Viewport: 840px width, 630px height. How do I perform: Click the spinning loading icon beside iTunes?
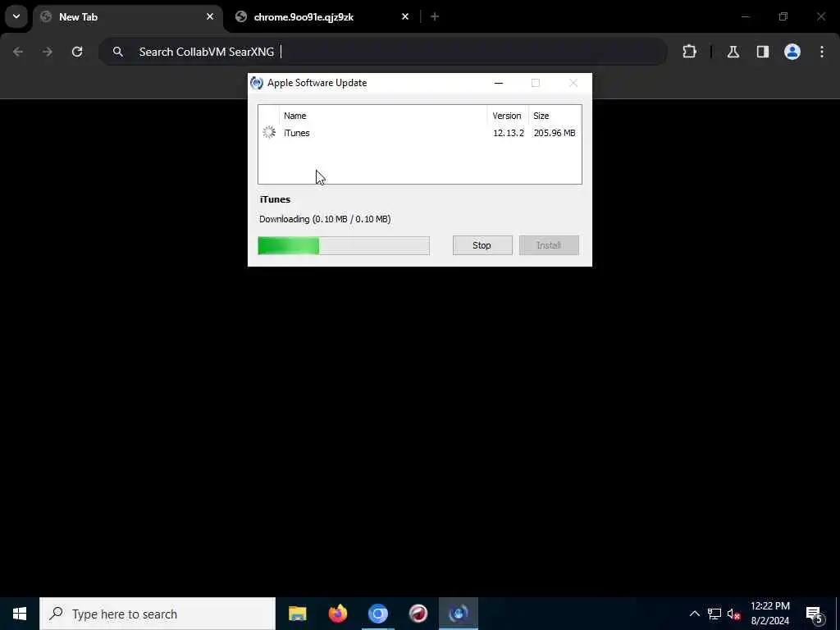[x=269, y=132]
